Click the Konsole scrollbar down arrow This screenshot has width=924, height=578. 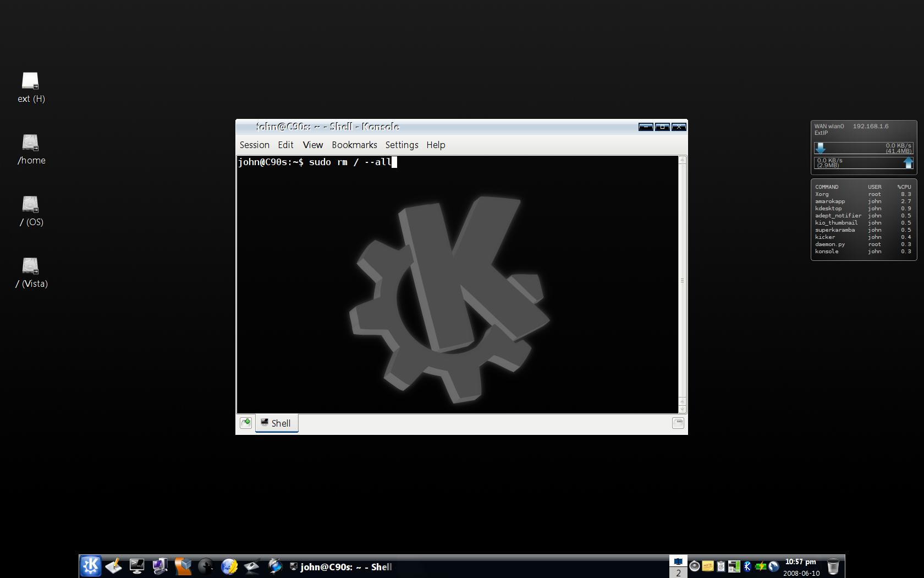683,409
